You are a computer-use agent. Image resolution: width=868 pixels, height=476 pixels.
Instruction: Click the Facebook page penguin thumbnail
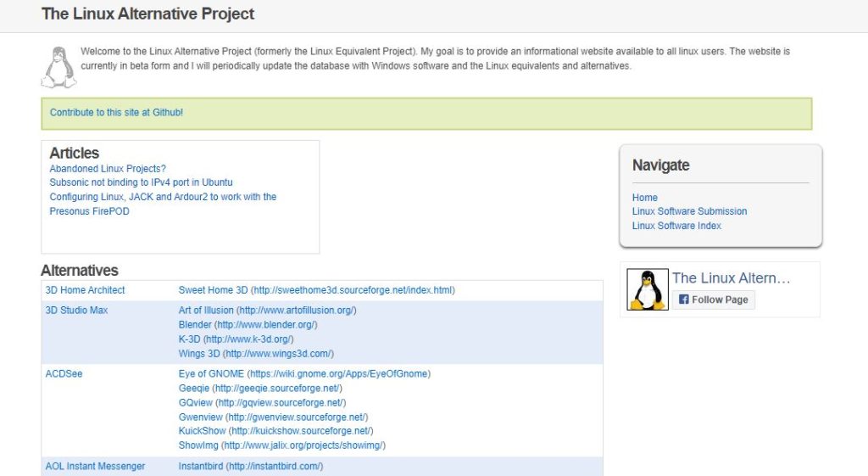pos(647,289)
